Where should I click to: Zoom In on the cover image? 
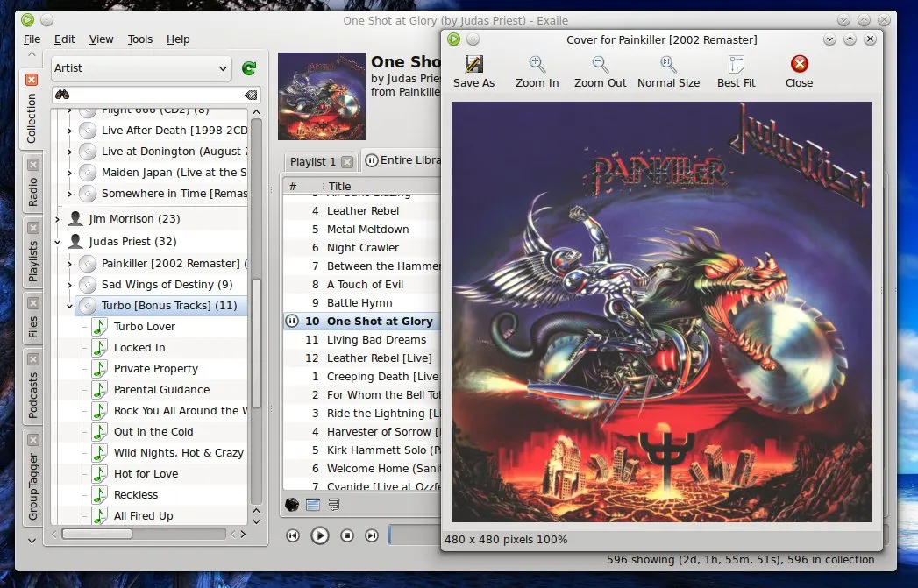[537, 71]
